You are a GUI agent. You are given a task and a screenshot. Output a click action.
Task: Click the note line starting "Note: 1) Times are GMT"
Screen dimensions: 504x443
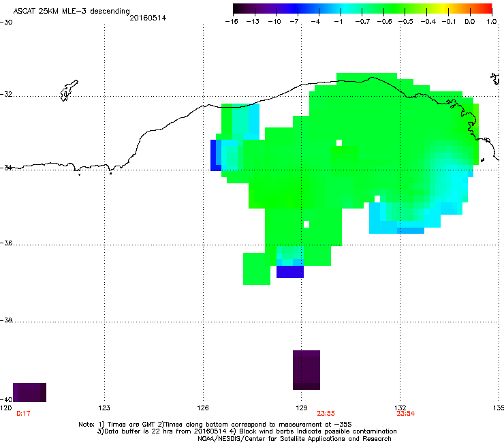[x=215, y=425]
